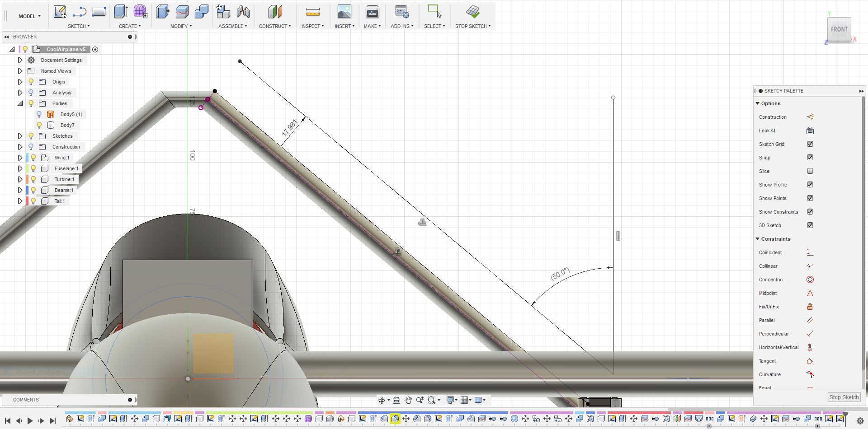The image size is (868, 429).
Task: Choose the Midpoint constraint icon
Action: pos(810,293)
